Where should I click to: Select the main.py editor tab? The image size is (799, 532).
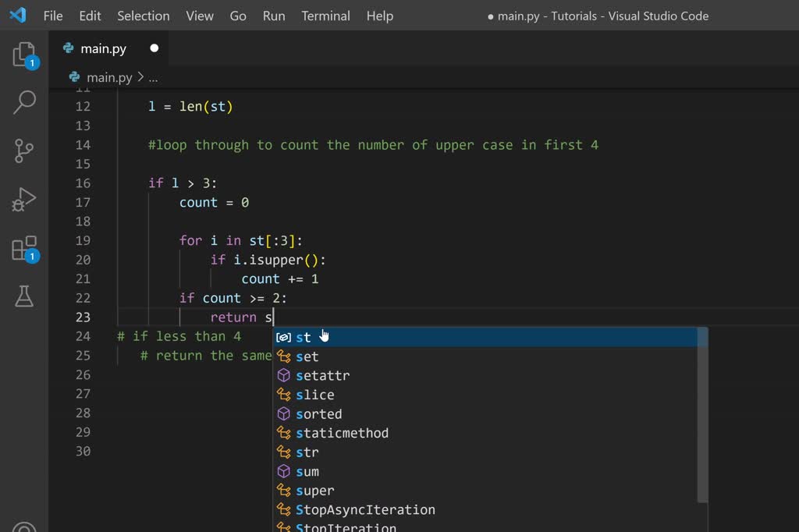tap(108, 48)
